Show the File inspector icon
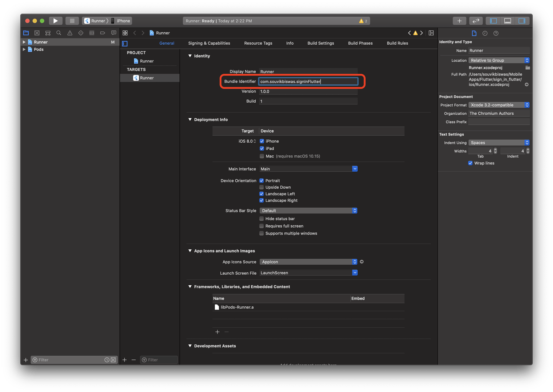Image resolution: width=553 pixels, height=392 pixels. pos(474,33)
